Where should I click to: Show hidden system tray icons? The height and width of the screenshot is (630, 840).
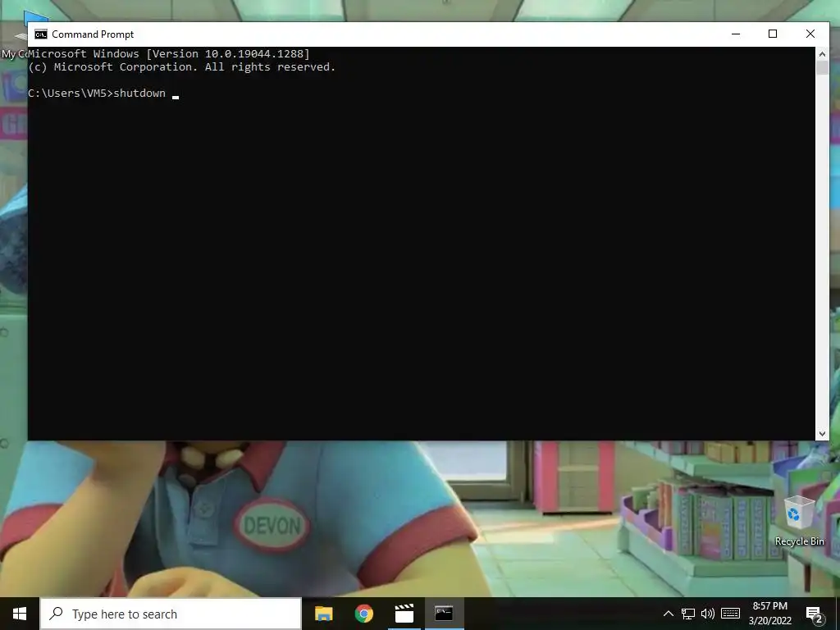668,614
